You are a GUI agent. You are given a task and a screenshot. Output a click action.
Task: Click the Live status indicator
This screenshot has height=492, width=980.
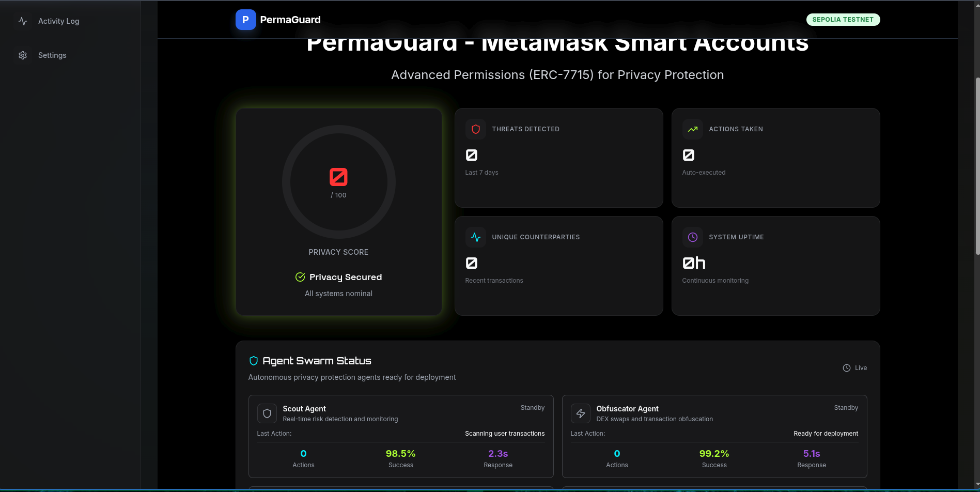(855, 368)
